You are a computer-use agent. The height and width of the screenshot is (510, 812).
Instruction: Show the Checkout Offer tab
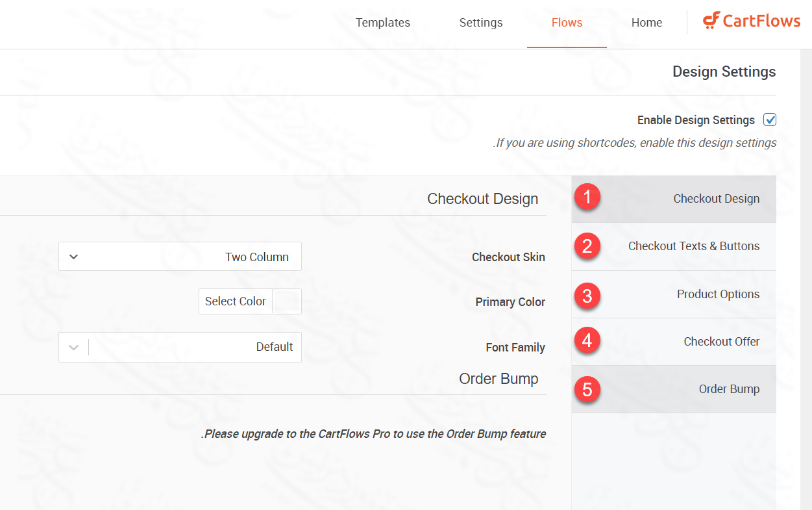721,342
